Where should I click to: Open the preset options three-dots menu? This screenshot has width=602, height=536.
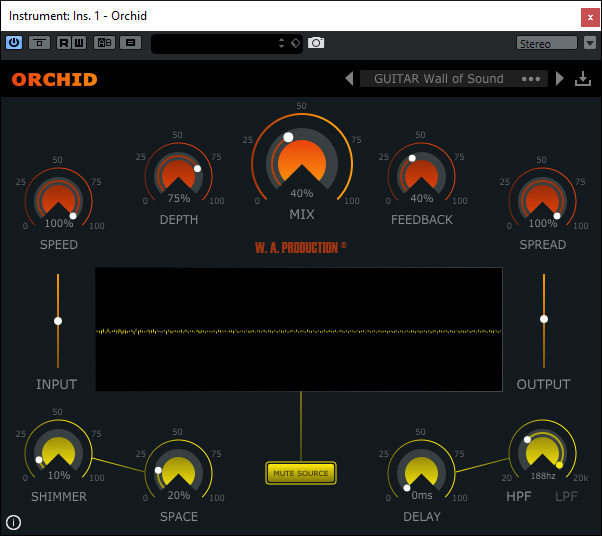(531, 79)
